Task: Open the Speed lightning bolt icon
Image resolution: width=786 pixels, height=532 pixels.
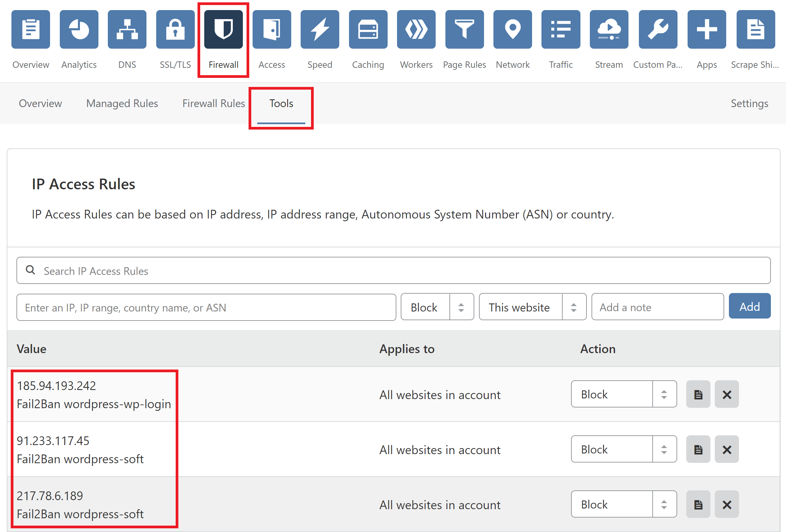Action: point(320,30)
